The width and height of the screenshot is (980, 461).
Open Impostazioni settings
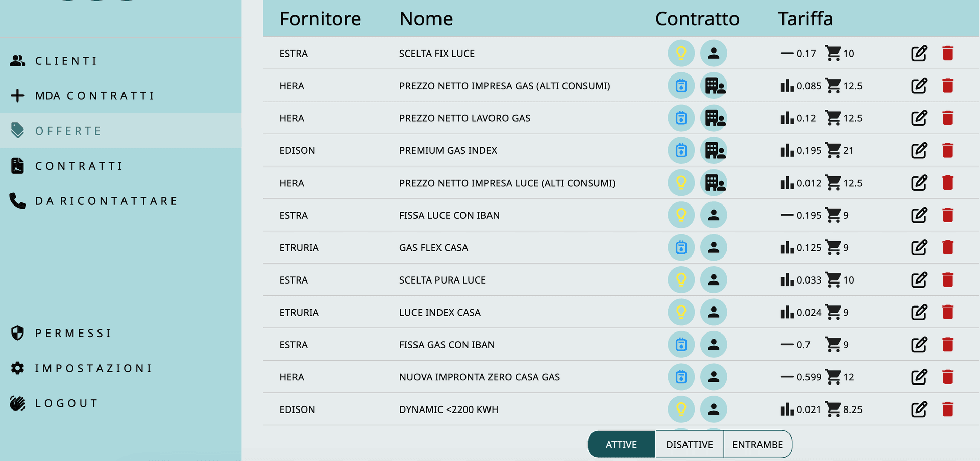[120, 368]
